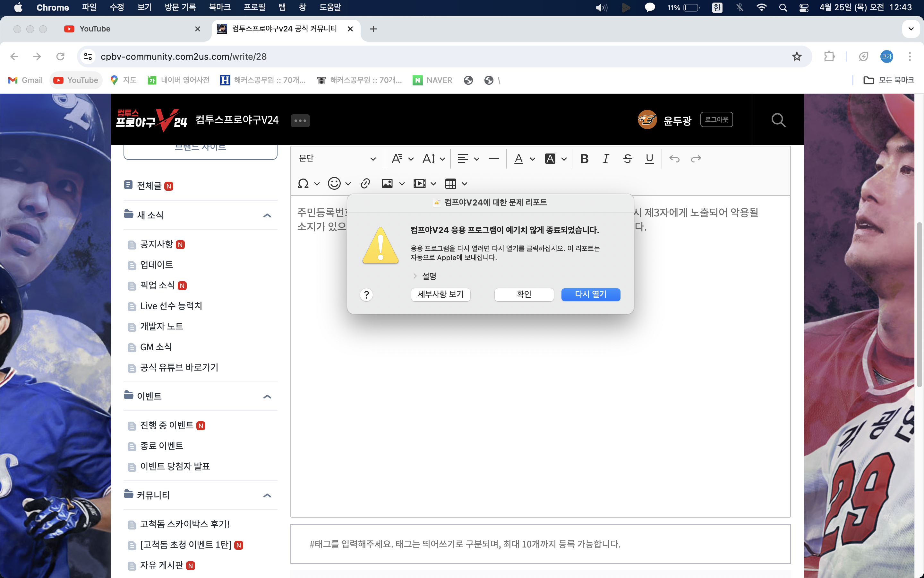This screenshot has height=578, width=924.
Task: Open the emoji dropdown arrow
Action: click(348, 184)
